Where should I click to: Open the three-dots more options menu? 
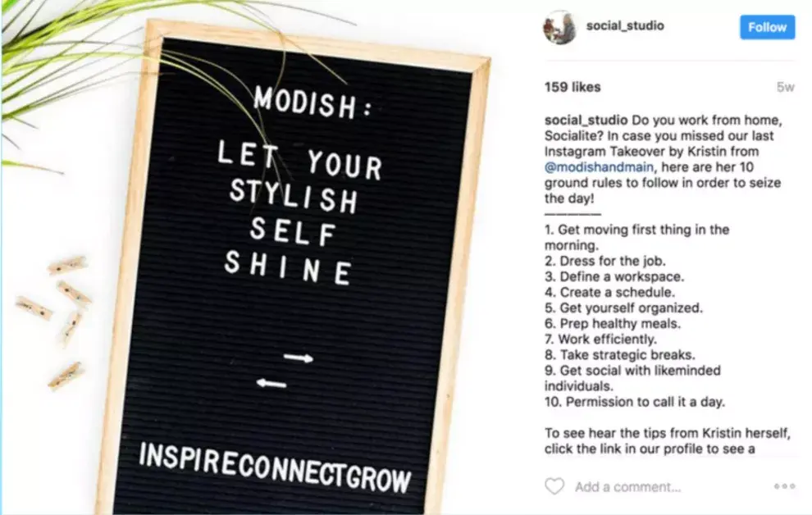[784, 486]
